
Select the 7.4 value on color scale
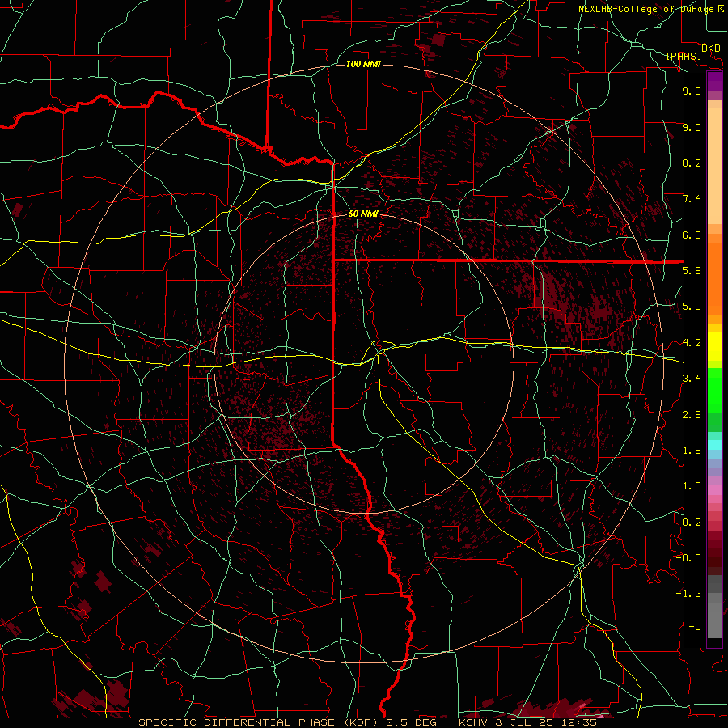tap(692, 199)
